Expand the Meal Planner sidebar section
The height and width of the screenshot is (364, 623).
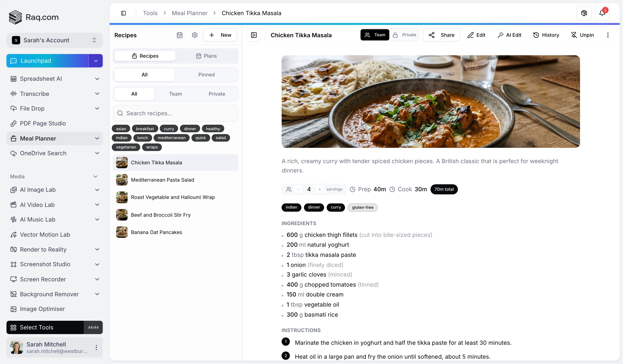coord(97,138)
